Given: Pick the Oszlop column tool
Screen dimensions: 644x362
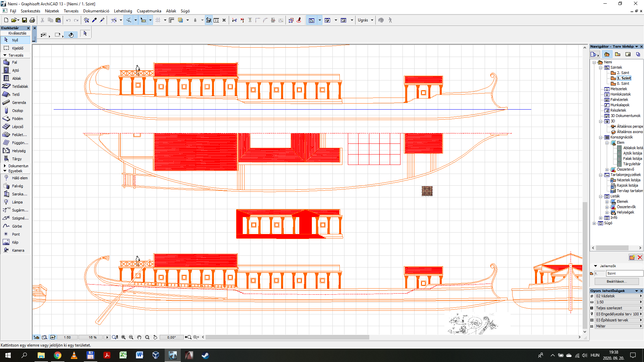Looking at the screenshot, I should pos(15,111).
